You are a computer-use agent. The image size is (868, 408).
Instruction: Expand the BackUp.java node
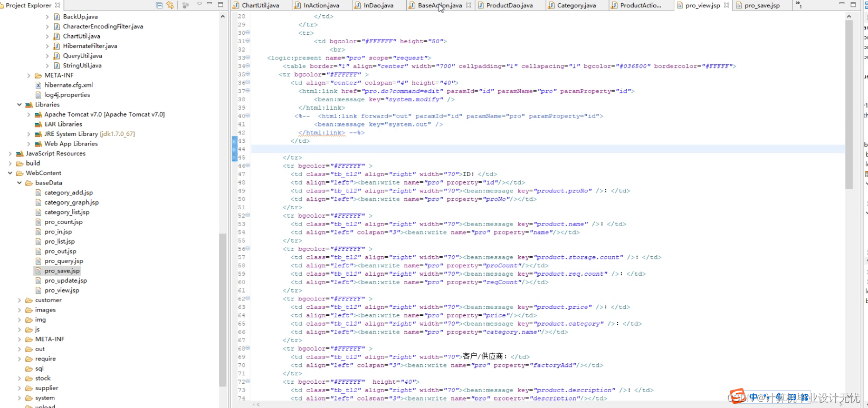point(47,17)
